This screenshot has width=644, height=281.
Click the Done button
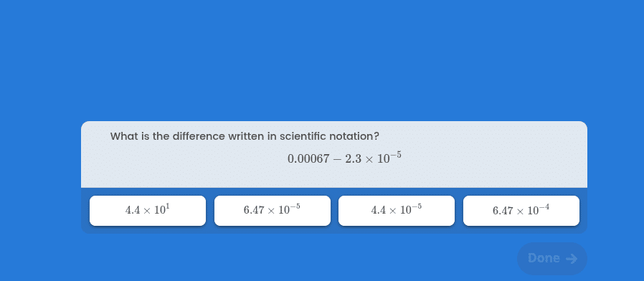(x=552, y=258)
